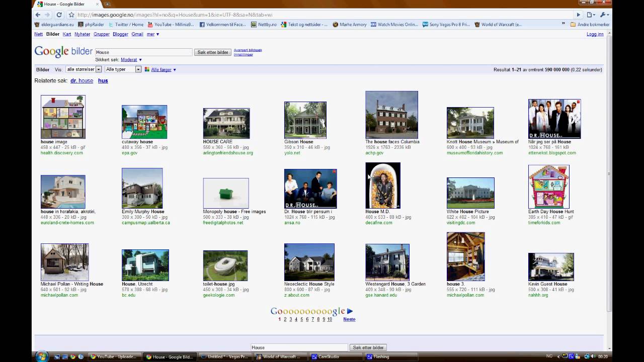
Task: Go back with the browser back arrow
Action: click(x=38, y=15)
